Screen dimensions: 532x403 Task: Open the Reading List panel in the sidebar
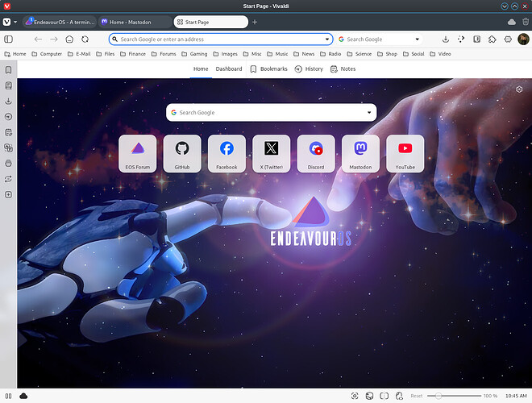coord(9,85)
